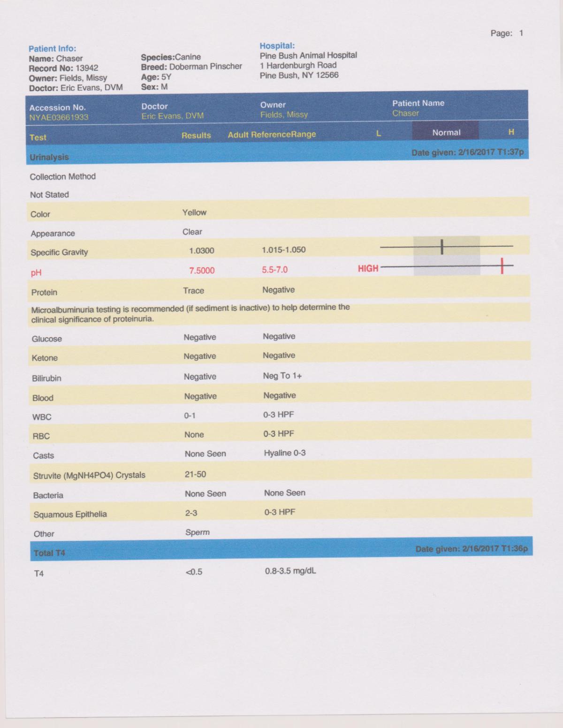Image resolution: width=563 pixels, height=728 pixels.
Task: Click the "Page: 1" indicator
Action: click(507, 33)
